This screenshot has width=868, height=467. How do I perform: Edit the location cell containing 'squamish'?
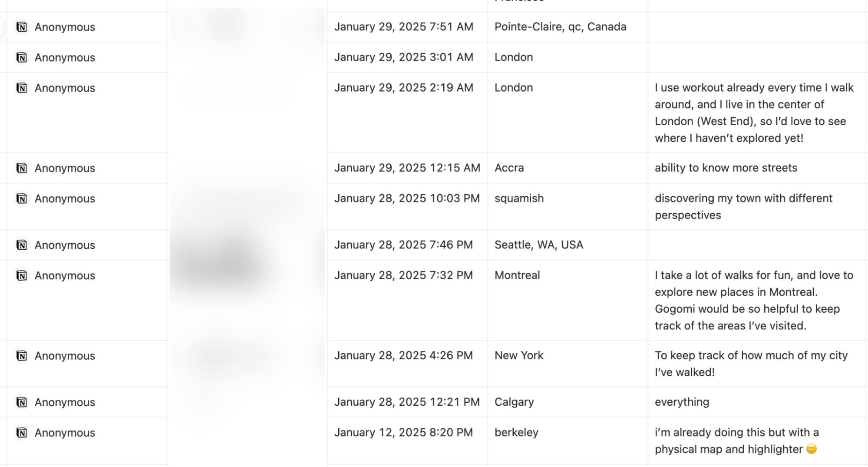click(519, 199)
